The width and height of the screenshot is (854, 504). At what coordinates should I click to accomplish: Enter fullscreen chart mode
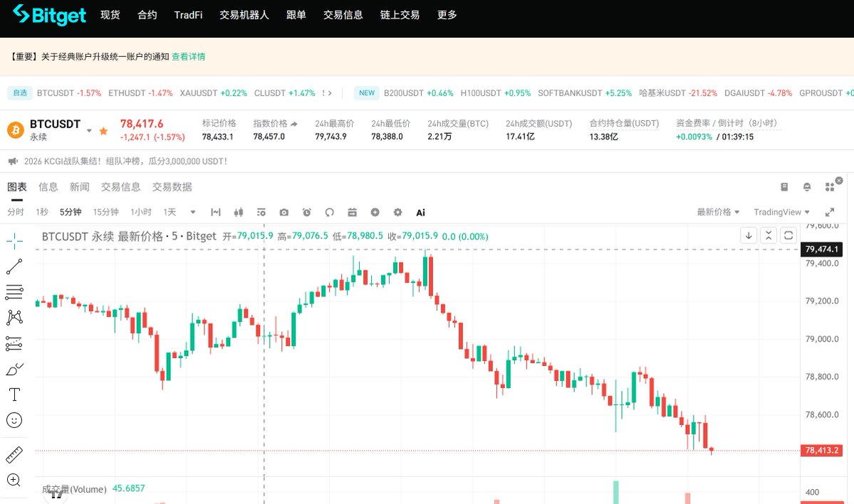[830, 212]
